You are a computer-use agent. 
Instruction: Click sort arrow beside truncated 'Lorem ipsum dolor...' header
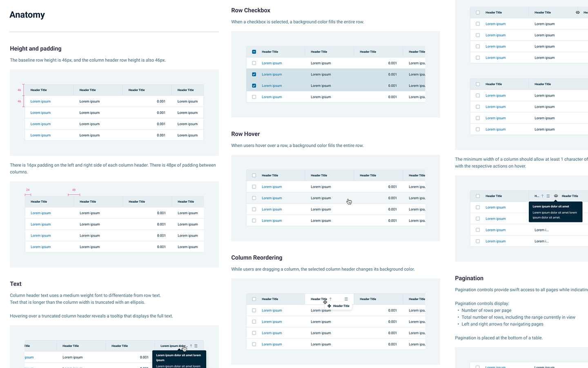pos(191,346)
